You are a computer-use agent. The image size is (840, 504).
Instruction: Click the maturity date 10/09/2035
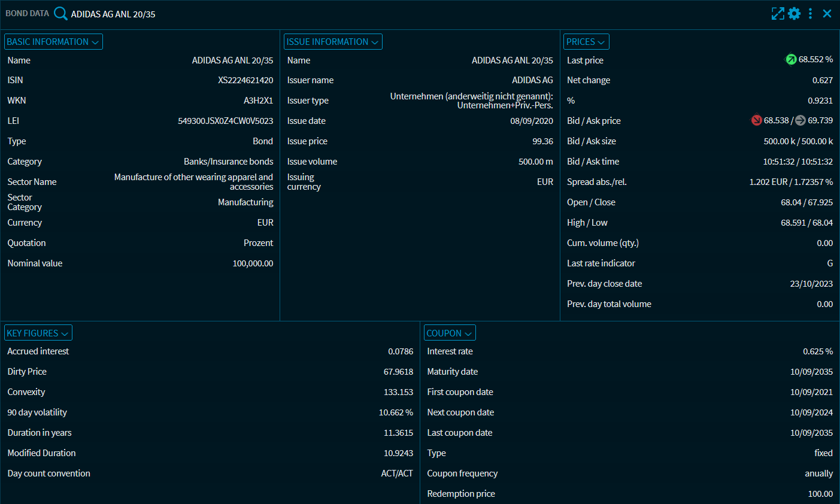811,372
